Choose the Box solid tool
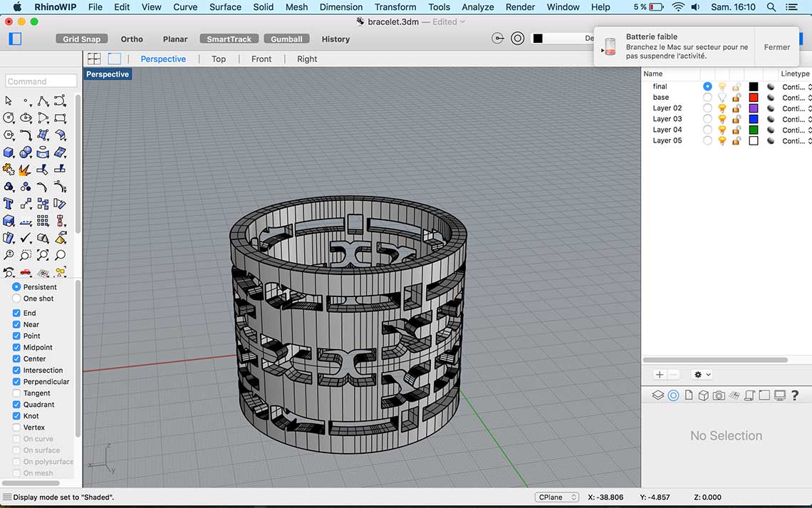The width and height of the screenshot is (812, 508). 9,152
